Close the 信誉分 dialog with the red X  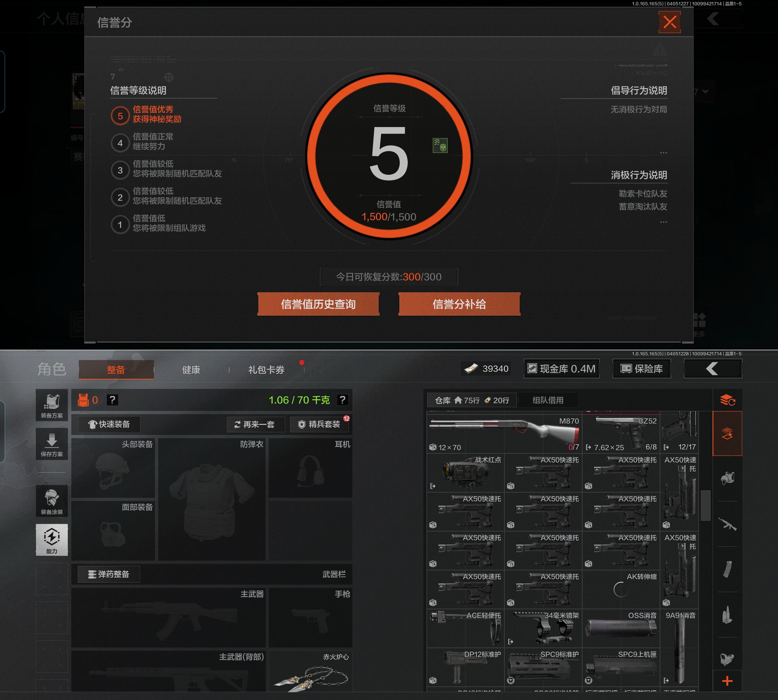click(669, 22)
